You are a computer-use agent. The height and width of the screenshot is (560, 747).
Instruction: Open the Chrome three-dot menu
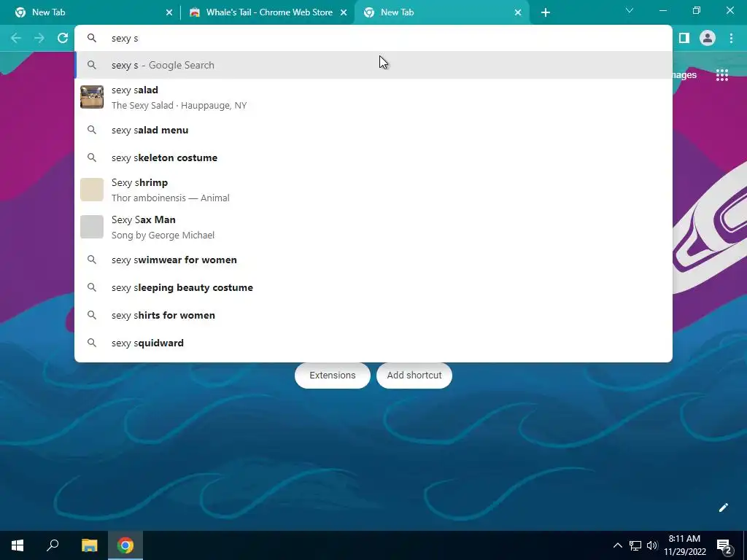(731, 38)
